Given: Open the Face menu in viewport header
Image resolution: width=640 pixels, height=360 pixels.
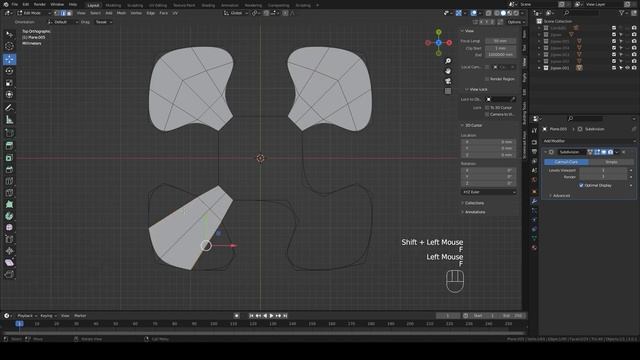Looking at the screenshot, I should (x=164, y=13).
